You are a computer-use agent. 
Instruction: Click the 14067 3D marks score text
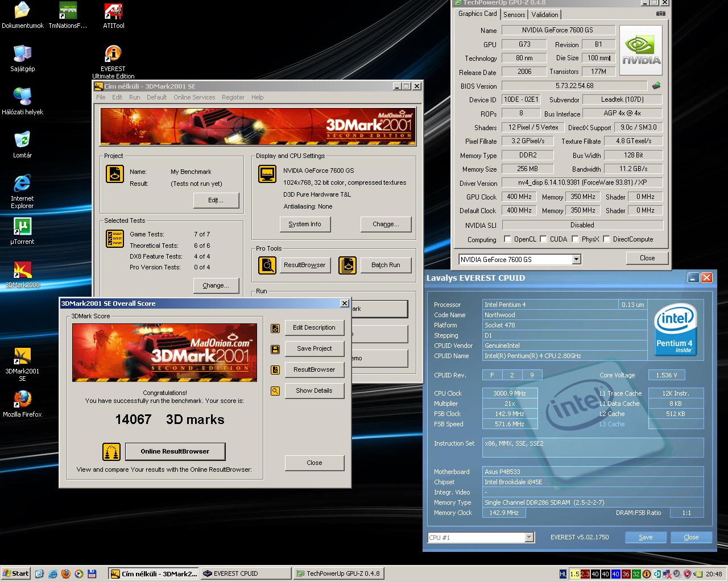169,420
